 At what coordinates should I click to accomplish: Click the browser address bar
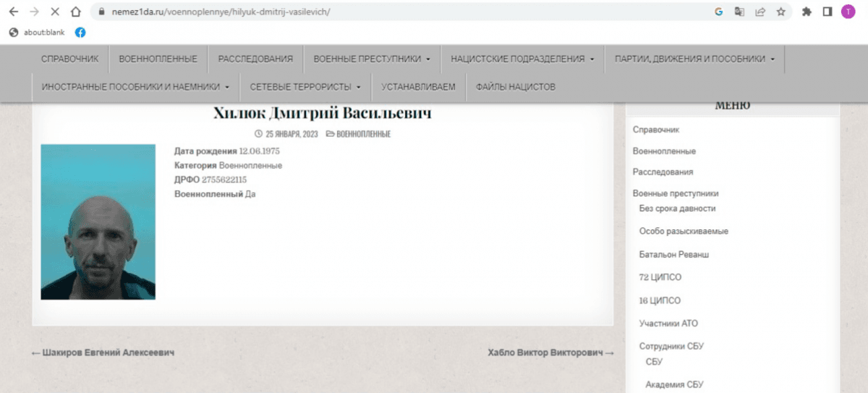[405, 12]
